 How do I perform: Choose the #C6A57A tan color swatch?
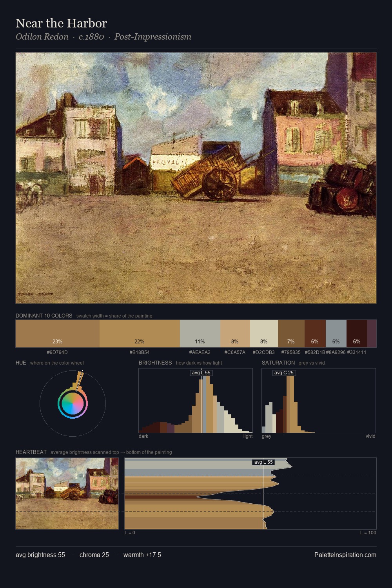(x=235, y=334)
